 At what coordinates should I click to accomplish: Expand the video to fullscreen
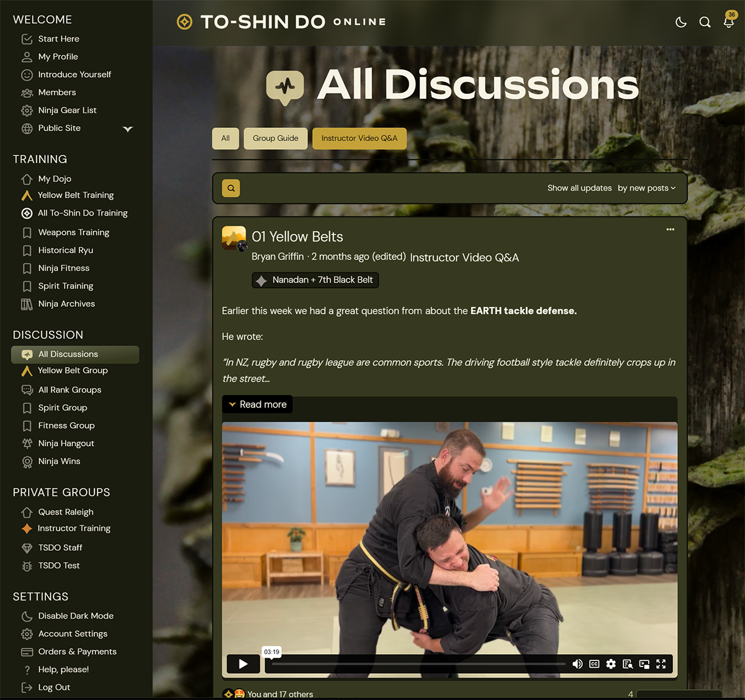(x=661, y=664)
